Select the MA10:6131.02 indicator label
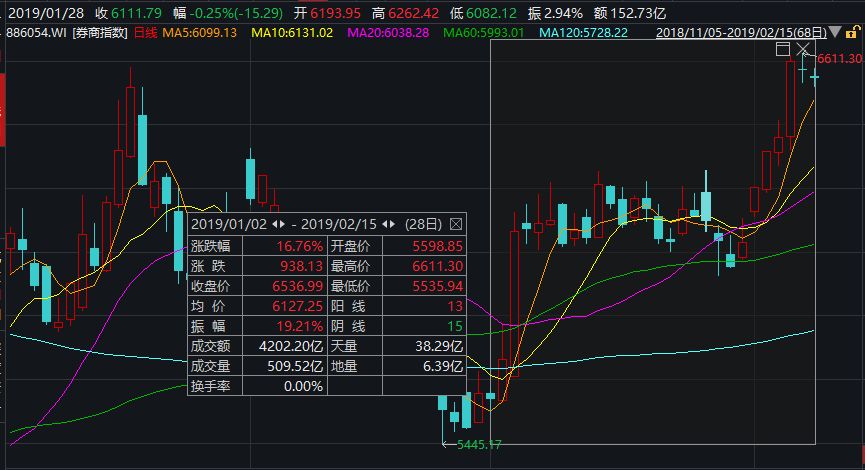Viewport: 865px width, 470px height. [x=292, y=33]
